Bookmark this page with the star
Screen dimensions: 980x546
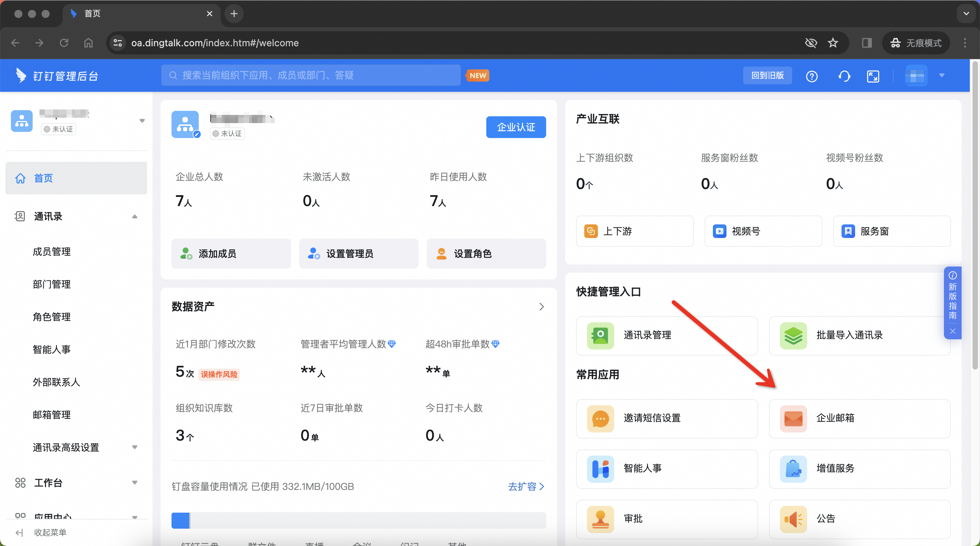tap(833, 43)
